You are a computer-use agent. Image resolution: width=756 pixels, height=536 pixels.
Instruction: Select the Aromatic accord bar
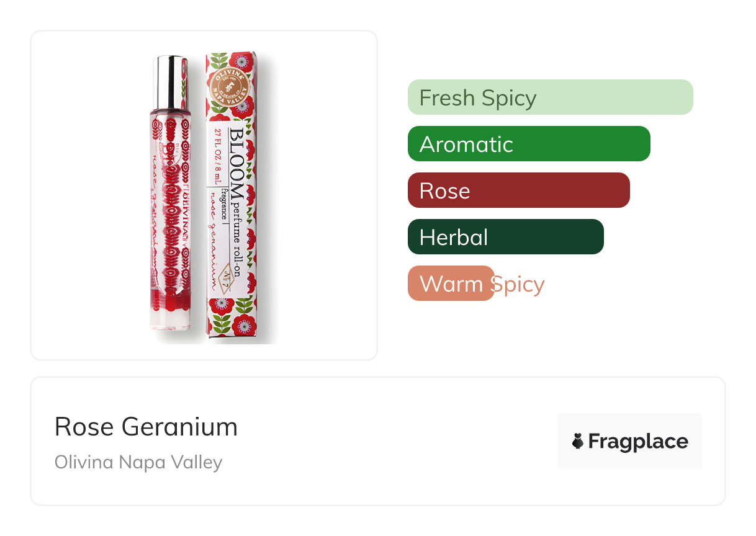pos(529,144)
